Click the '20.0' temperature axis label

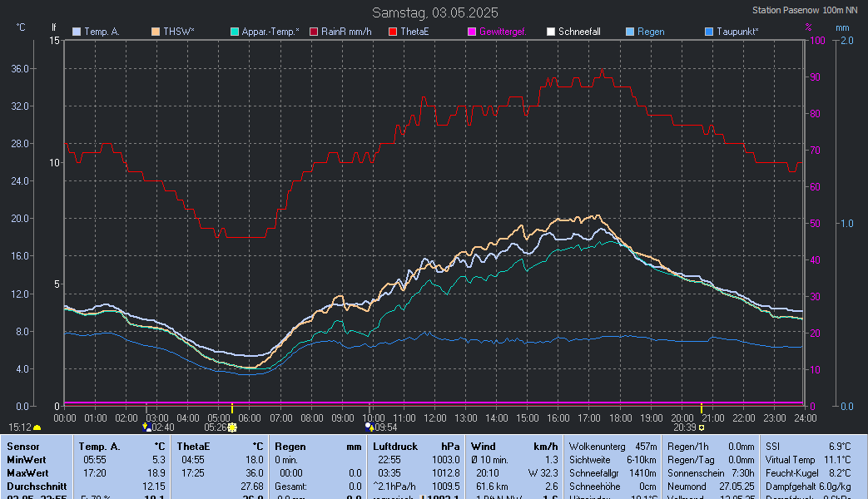pos(20,219)
